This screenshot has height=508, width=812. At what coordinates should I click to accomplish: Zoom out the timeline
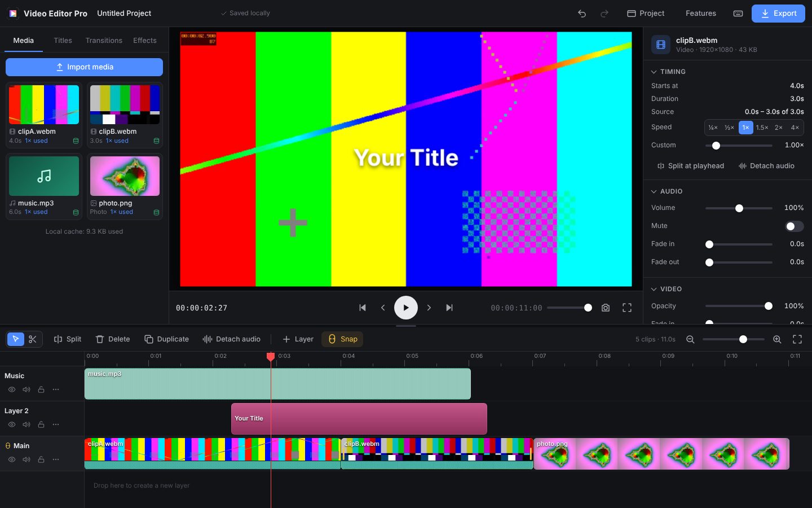tap(690, 339)
